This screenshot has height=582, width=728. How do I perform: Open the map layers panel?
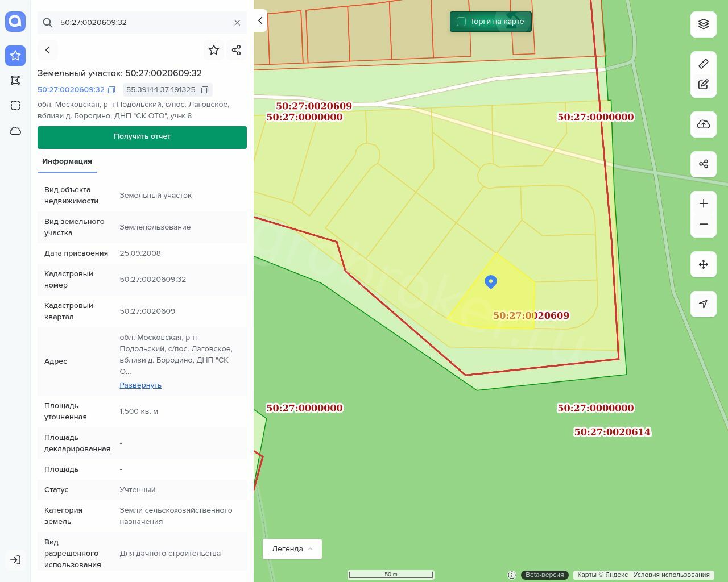tap(704, 24)
